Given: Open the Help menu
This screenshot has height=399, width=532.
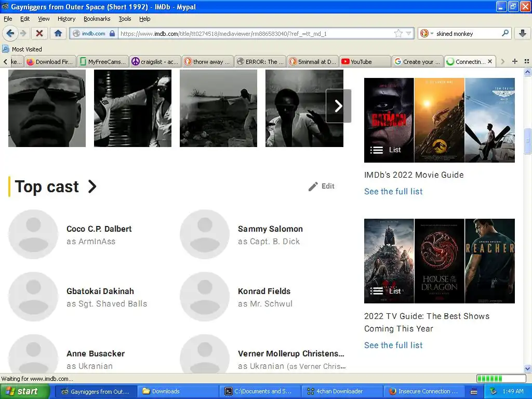Looking at the screenshot, I should (x=144, y=19).
